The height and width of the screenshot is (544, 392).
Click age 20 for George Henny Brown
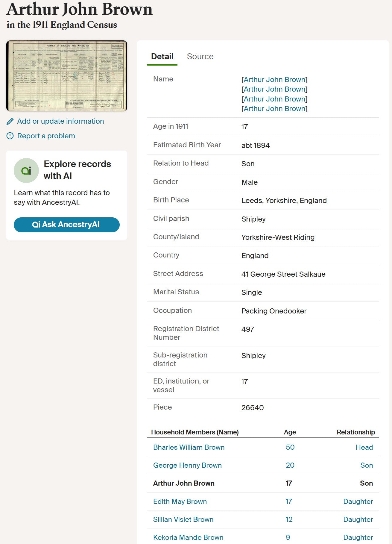point(290,465)
